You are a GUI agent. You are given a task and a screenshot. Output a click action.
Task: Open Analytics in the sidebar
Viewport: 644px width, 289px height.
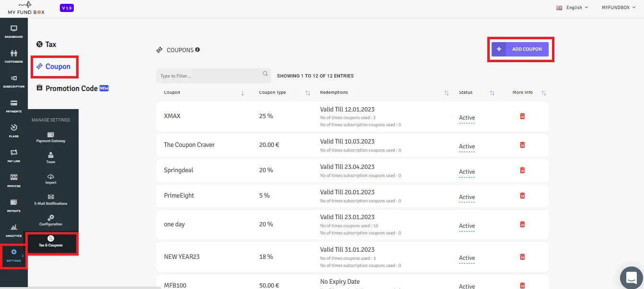coord(14,231)
